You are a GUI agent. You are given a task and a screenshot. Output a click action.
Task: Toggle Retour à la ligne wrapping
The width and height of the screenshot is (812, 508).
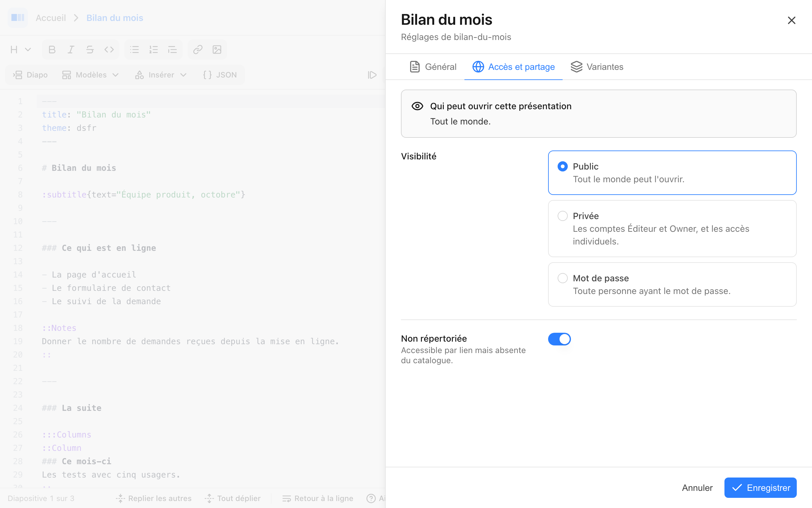pos(318,498)
